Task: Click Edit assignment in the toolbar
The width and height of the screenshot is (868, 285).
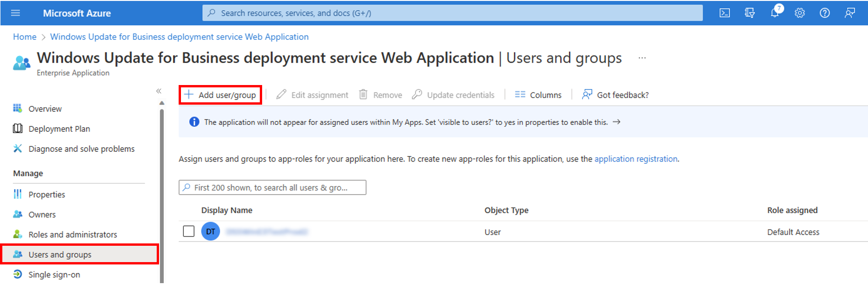Action: click(312, 95)
